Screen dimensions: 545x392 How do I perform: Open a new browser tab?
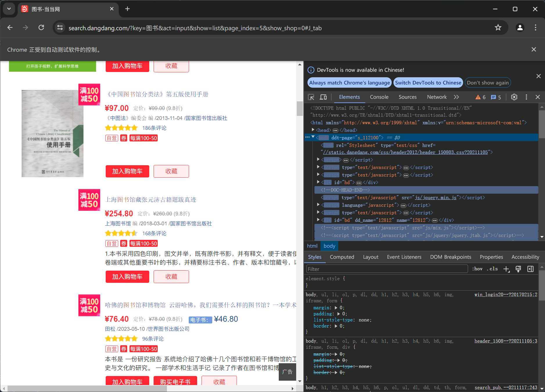pyautogui.click(x=127, y=9)
